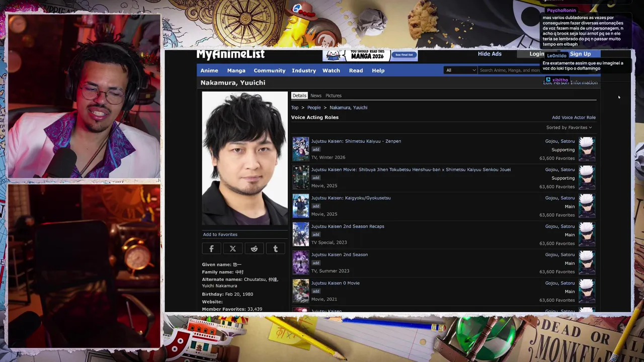Open Gojou character image in Zenpen row
Image resolution: width=644 pixels, height=362 pixels.
coord(587,149)
